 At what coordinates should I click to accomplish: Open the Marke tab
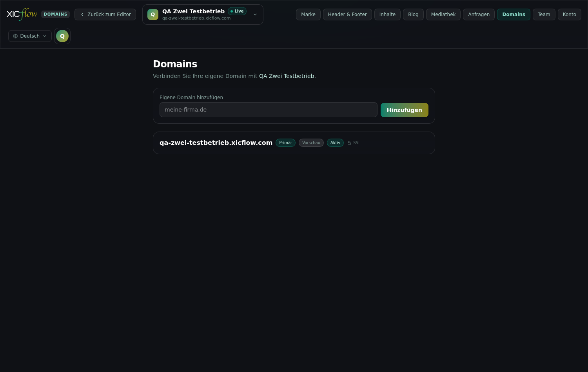(x=308, y=14)
